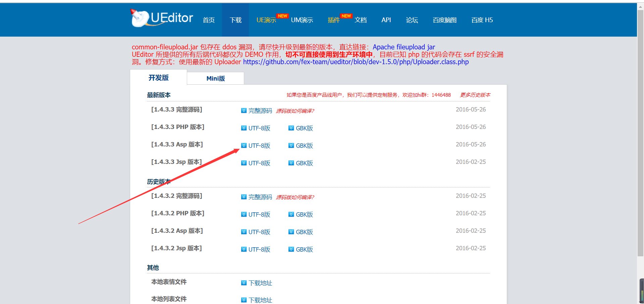Download 1.4.3.2 Asp GBK版 link

304,232
